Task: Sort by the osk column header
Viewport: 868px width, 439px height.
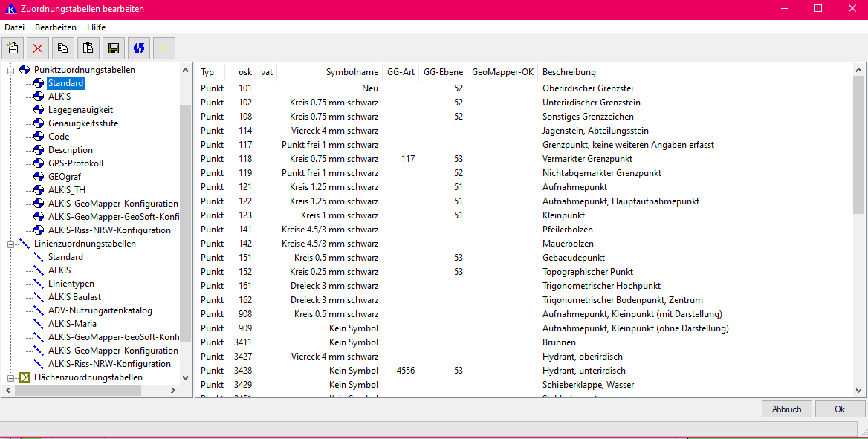Action: [244, 72]
